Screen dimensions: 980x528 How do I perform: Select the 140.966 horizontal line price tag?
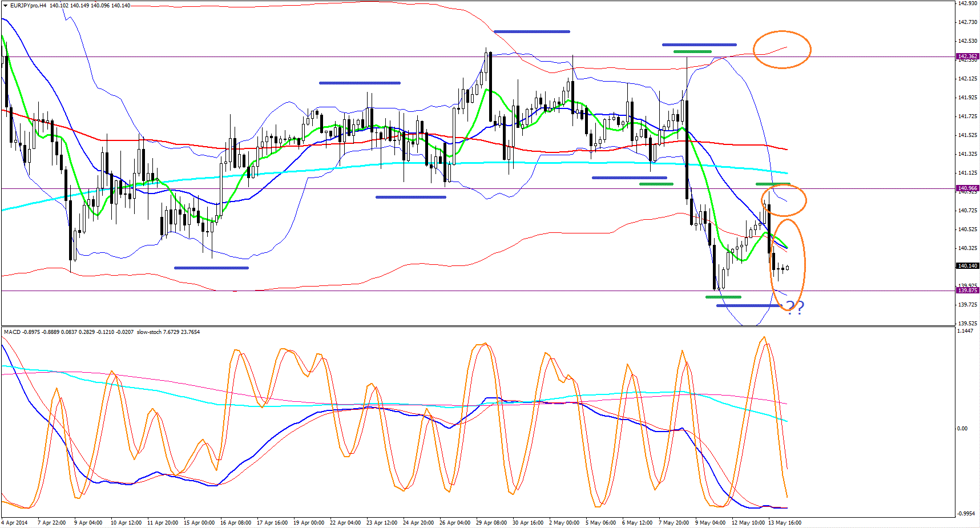tap(967, 188)
